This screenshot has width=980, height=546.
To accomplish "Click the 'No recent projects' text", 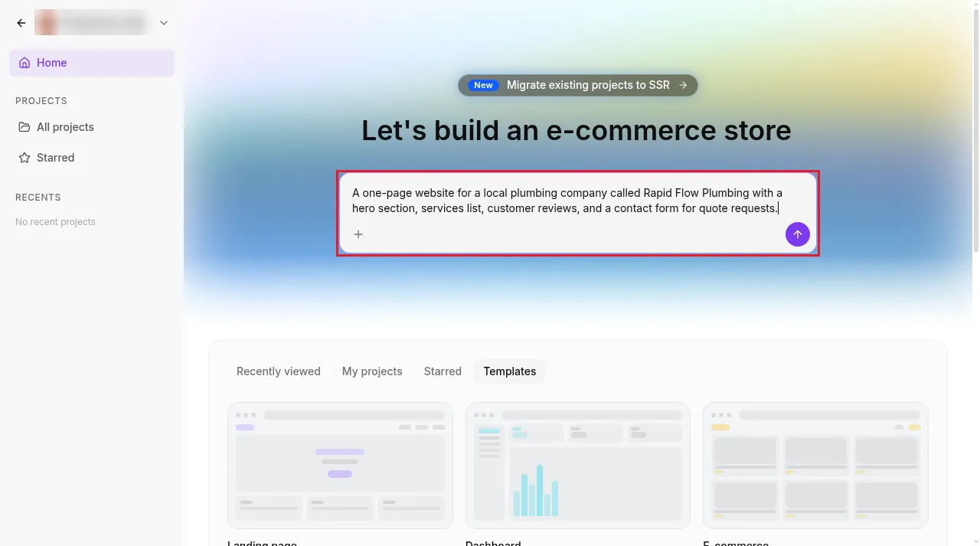I will [x=55, y=222].
